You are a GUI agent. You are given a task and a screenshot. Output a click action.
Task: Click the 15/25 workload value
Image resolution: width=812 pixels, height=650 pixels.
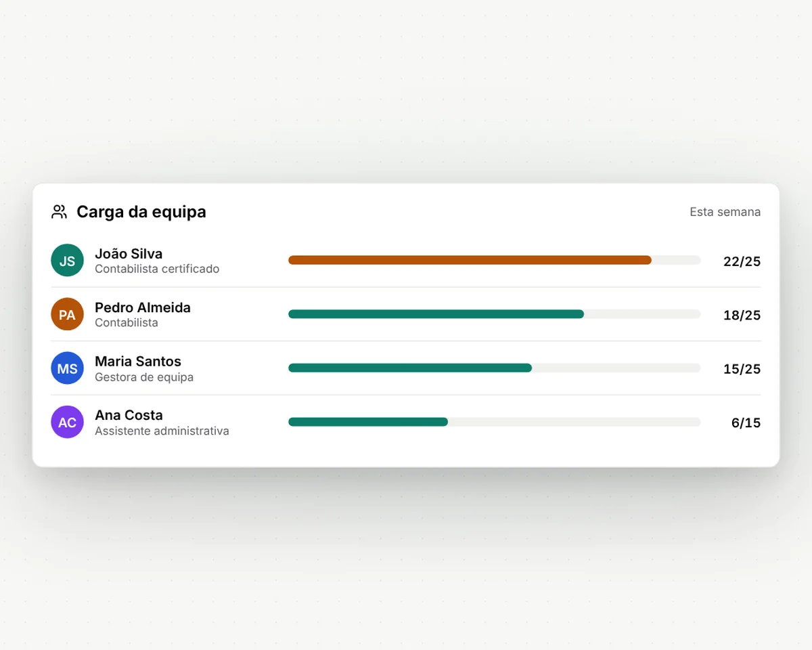click(x=742, y=369)
